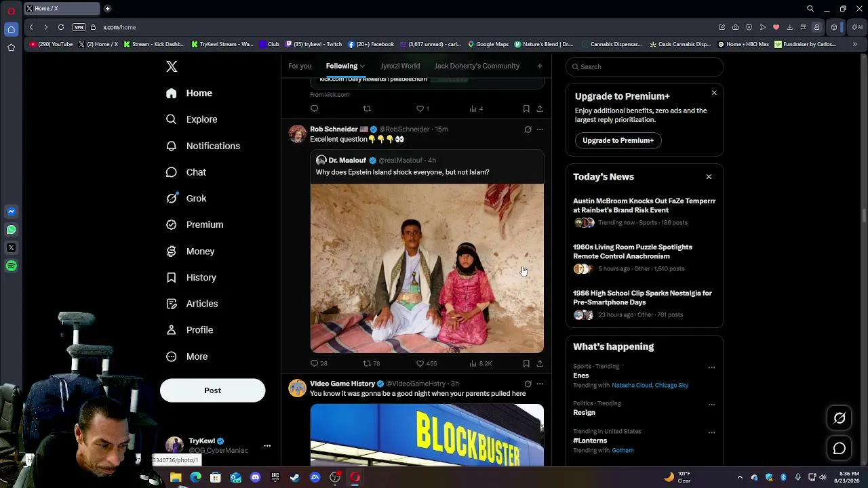Switch to the For you tab
Viewport: 868px width, 488px height.
300,66
